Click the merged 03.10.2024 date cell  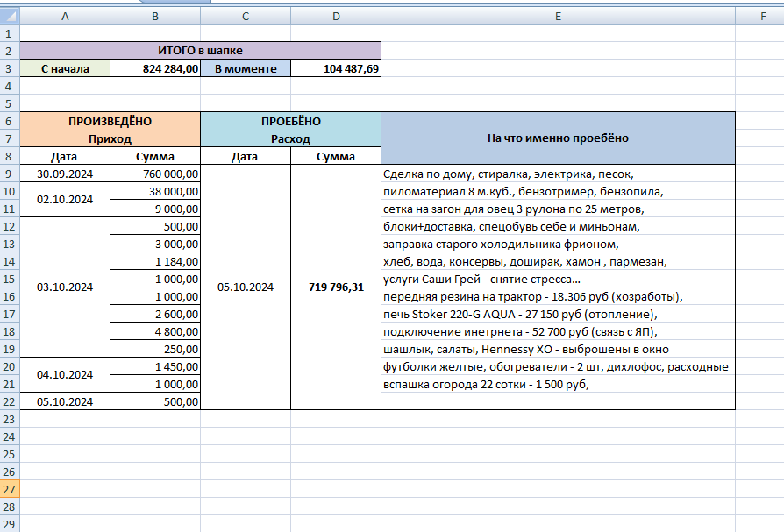click(65, 287)
